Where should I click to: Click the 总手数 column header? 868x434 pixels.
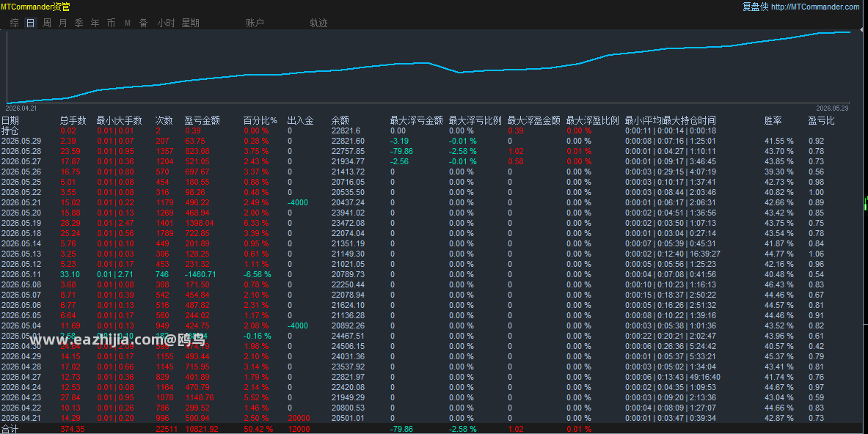[73, 120]
